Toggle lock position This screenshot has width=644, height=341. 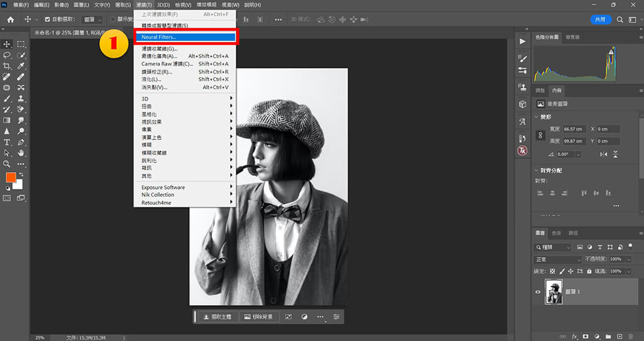(x=570, y=271)
